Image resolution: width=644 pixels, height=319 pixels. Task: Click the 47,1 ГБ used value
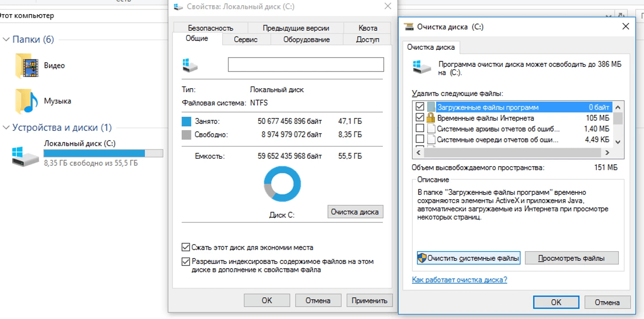[x=350, y=121]
